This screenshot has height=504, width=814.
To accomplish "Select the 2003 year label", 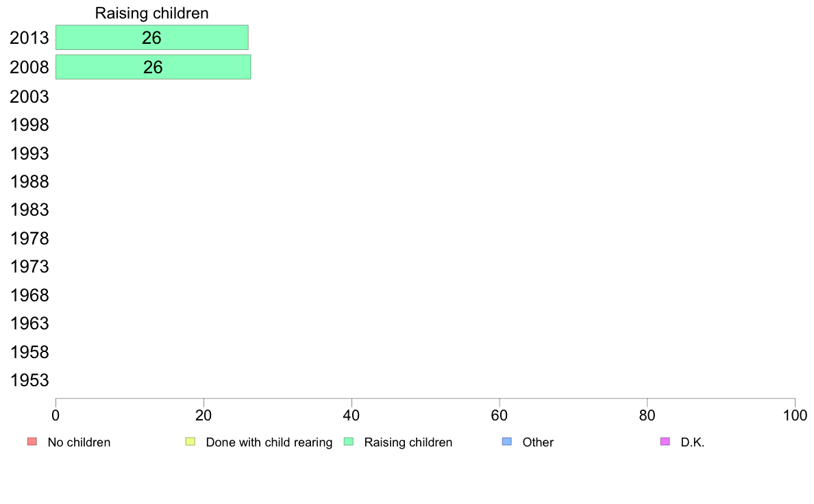I will [x=29, y=97].
